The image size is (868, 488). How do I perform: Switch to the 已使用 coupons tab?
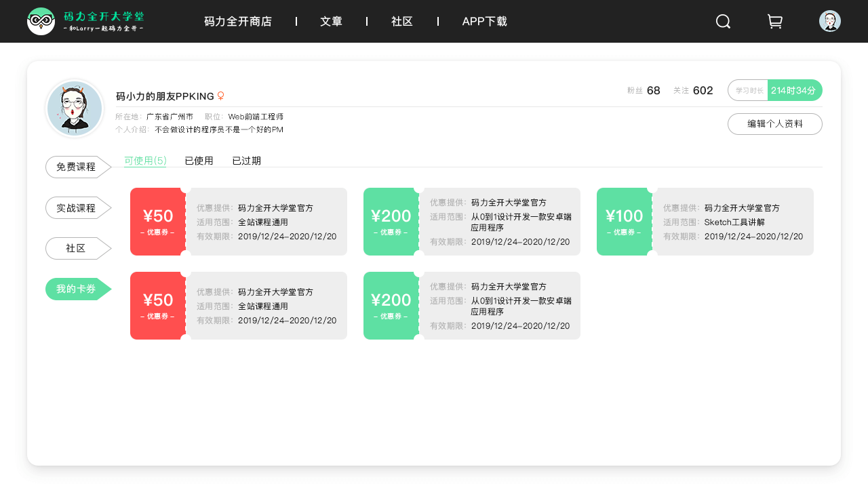(x=199, y=161)
